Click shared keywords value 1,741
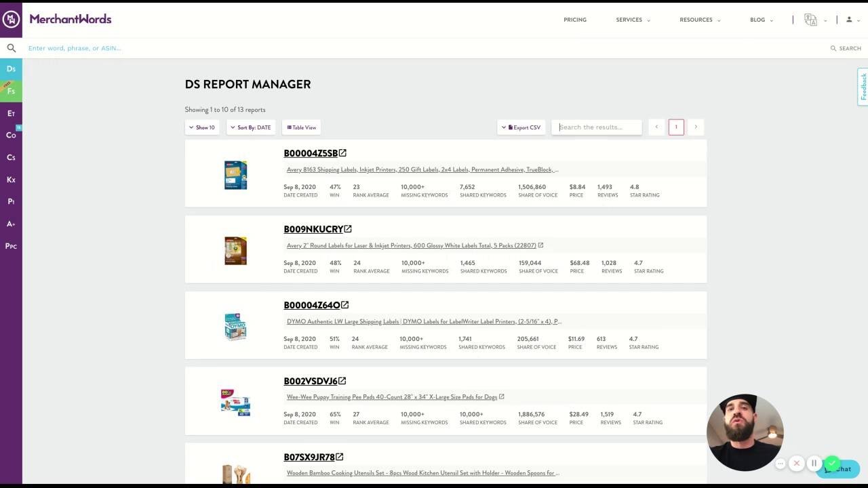The image size is (868, 488). (465, 339)
